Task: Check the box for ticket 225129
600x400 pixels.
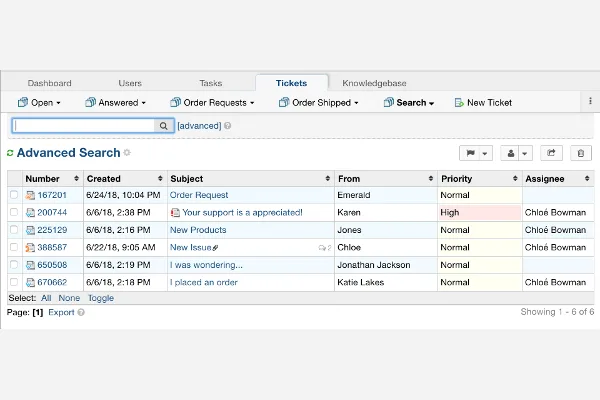Action: click(x=14, y=230)
